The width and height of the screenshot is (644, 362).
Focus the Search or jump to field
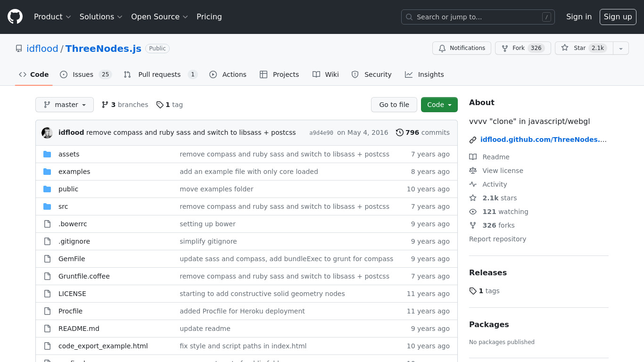pyautogui.click(x=478, y=17)
